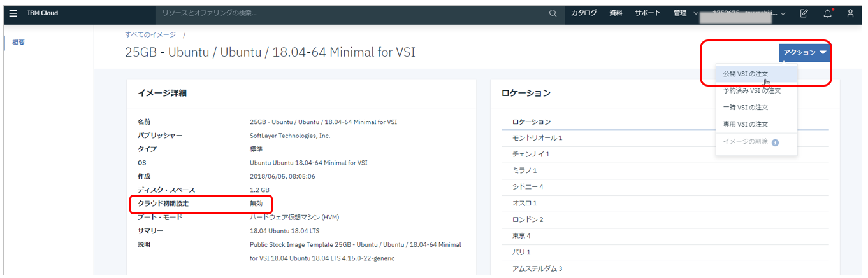Click the アムステルダム 3 location row
The image size is (868, 278).
tap(665, 268)
